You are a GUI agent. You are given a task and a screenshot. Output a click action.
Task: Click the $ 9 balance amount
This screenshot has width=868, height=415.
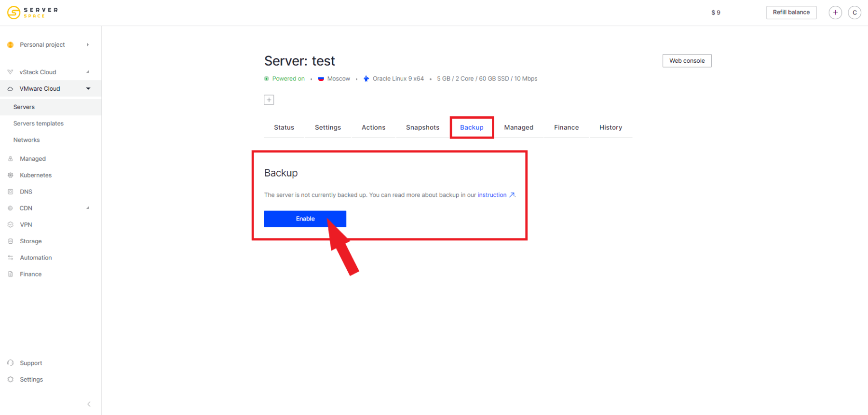(x=716, y=13)
